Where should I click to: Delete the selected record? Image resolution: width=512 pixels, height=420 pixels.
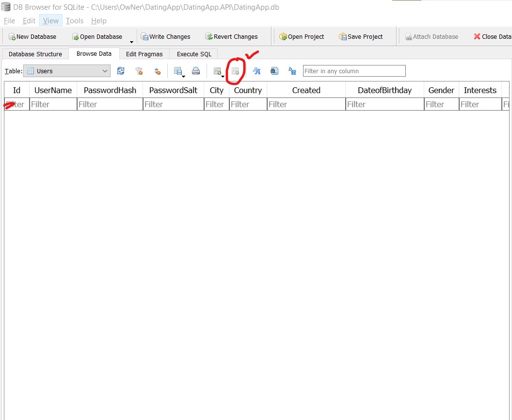[236, 71]
